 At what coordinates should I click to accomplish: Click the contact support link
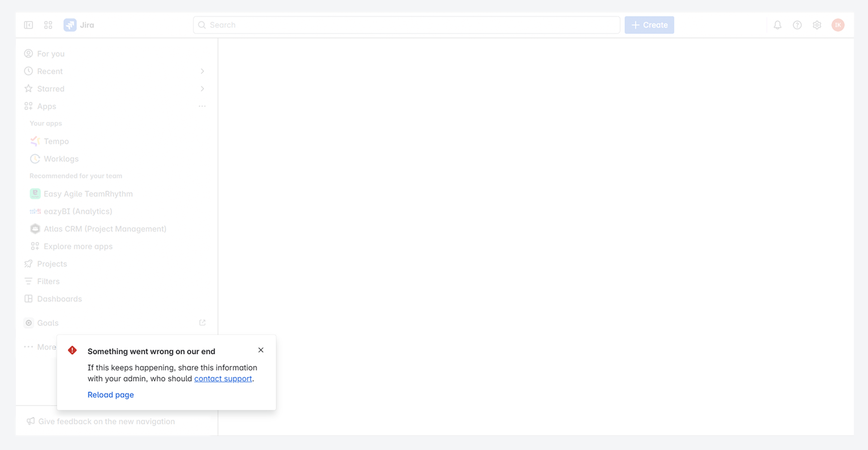pyautogui.click(x=223, y=379)
